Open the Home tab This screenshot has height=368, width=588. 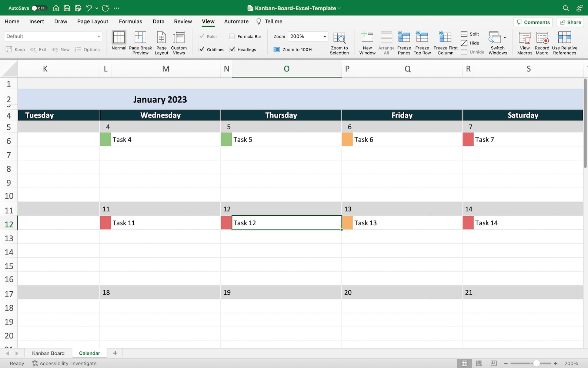coord(12,21)
